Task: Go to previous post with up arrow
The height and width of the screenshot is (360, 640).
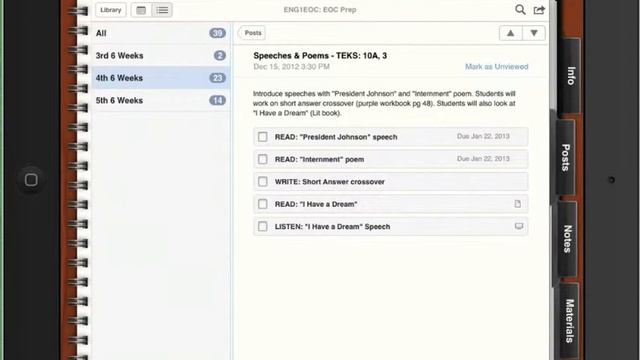Action: coord(511,33)
